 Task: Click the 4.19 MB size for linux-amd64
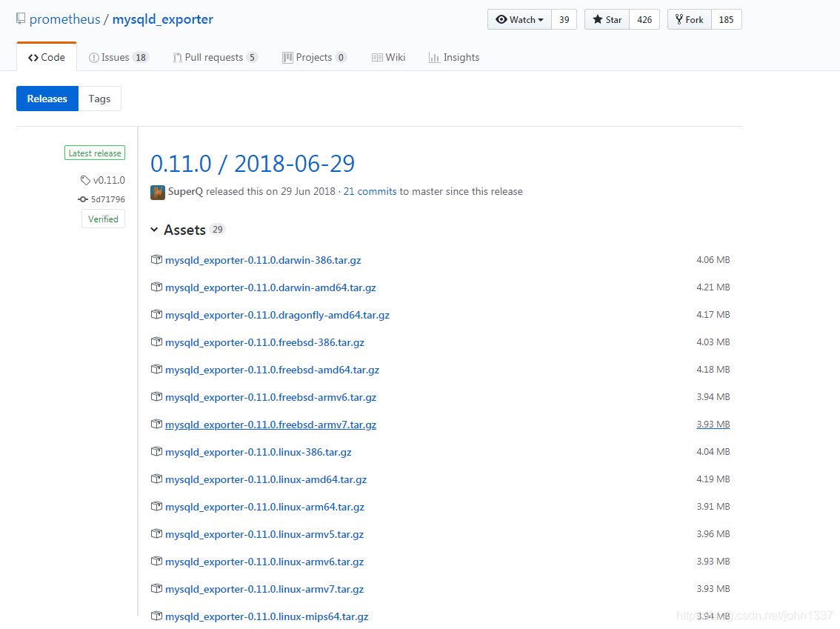713,479
